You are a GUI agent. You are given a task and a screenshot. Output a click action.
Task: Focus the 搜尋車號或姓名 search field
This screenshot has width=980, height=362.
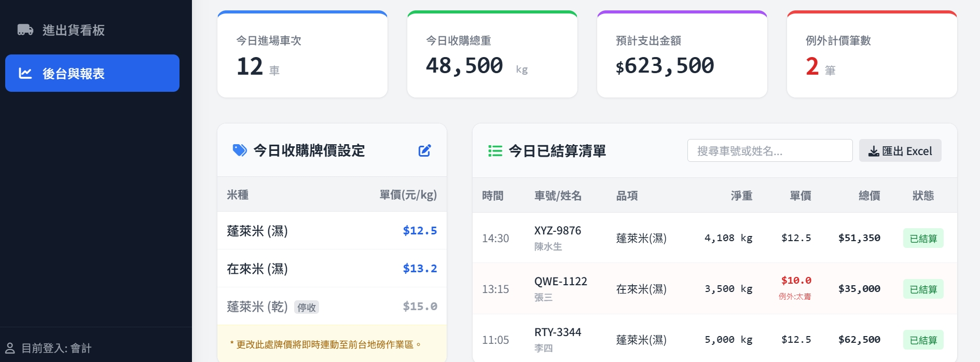tap(770, 150)
